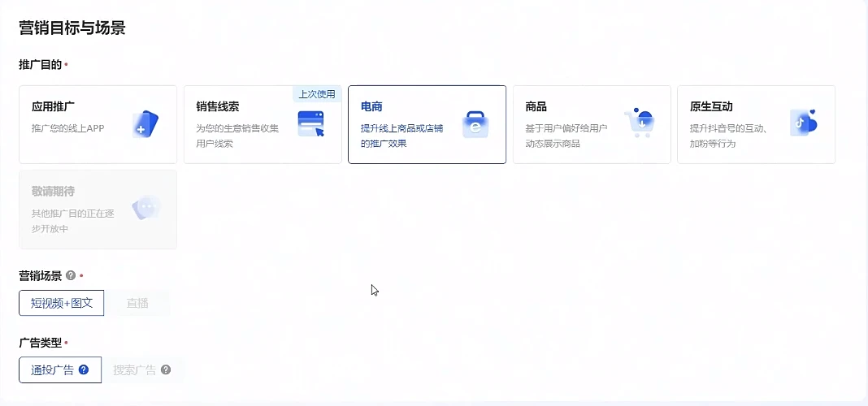The height and width of the screenshot is (406, 868).
Task: Click the help icon inside 通投广告
Action: click(84, 370)
